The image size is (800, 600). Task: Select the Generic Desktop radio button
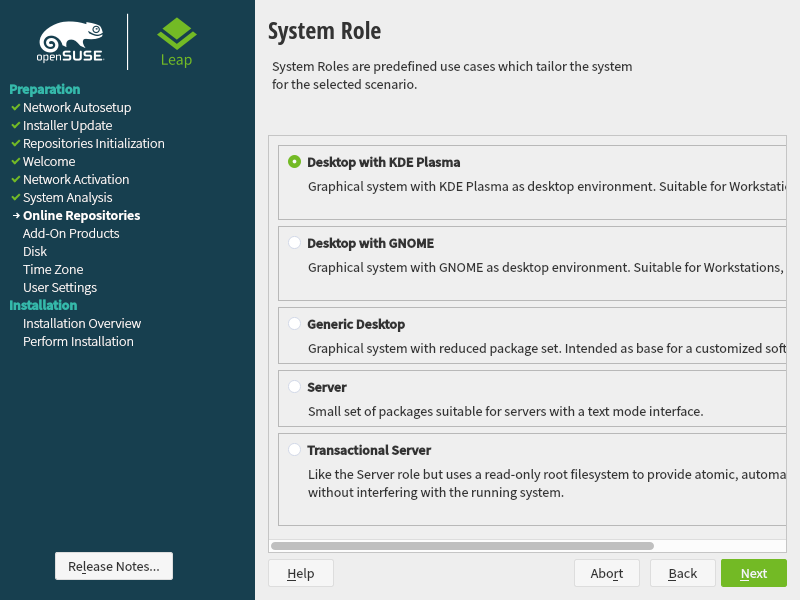pos(294,323)
